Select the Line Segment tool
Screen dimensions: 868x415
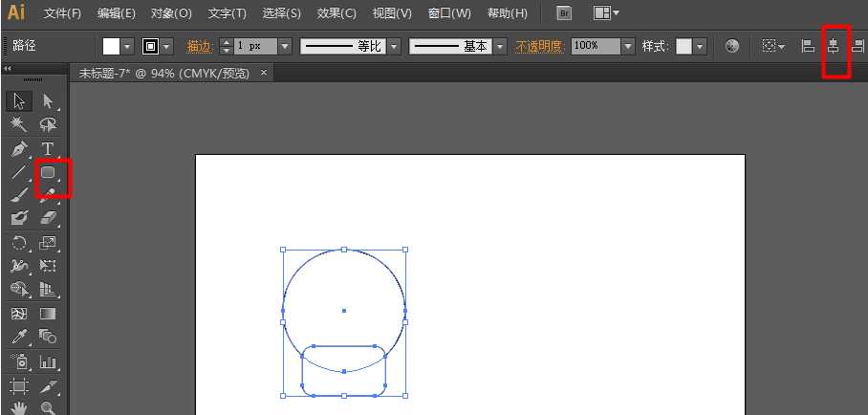pos(19,172)
